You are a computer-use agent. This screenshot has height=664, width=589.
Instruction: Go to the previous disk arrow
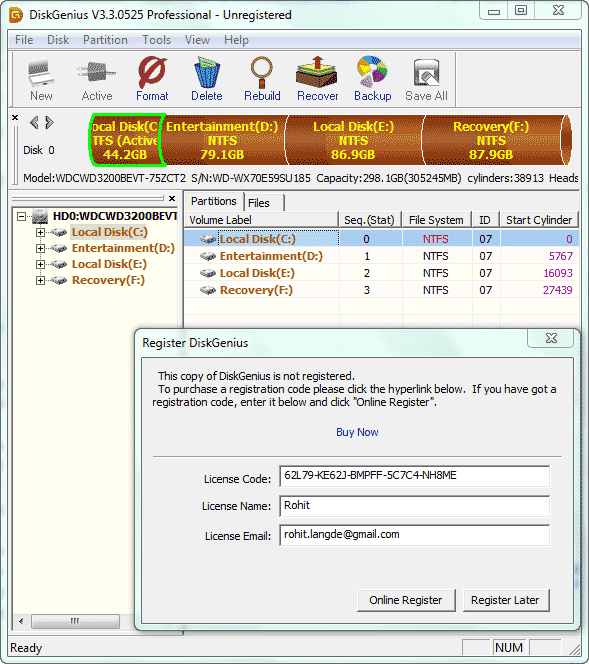(34, 122)
